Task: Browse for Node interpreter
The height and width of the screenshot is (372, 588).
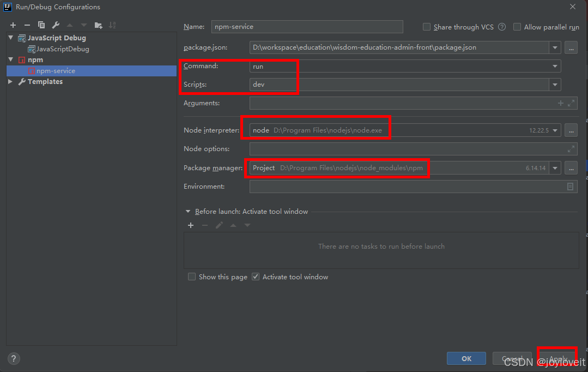Action: point(571,130)
